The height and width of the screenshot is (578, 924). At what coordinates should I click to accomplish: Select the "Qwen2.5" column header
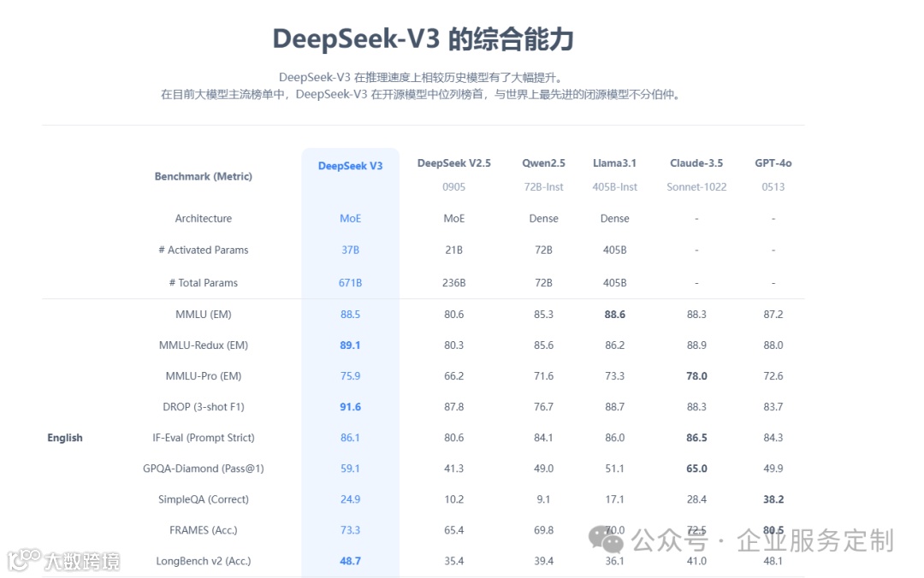543,163
